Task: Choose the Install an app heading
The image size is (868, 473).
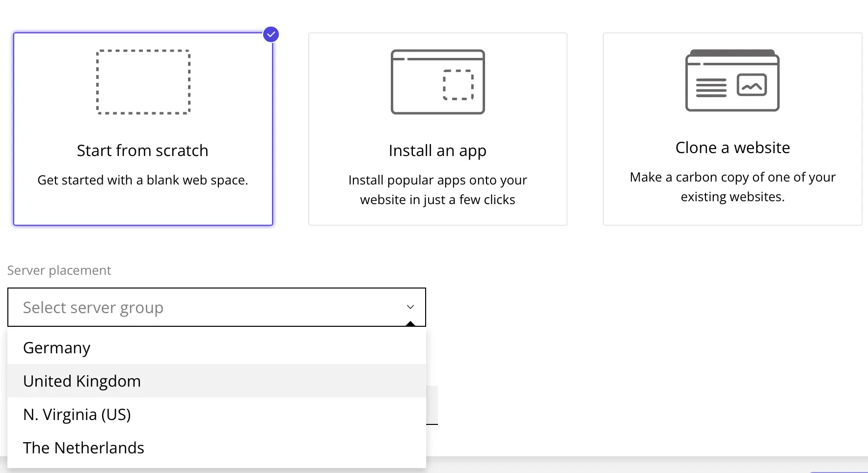Action: pos(437,151)
